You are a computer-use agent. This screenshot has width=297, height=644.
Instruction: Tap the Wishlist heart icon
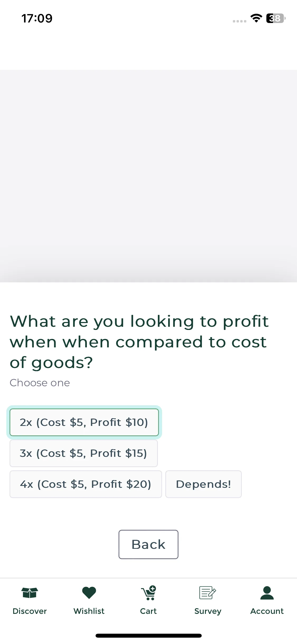click(x=89, y=593)
